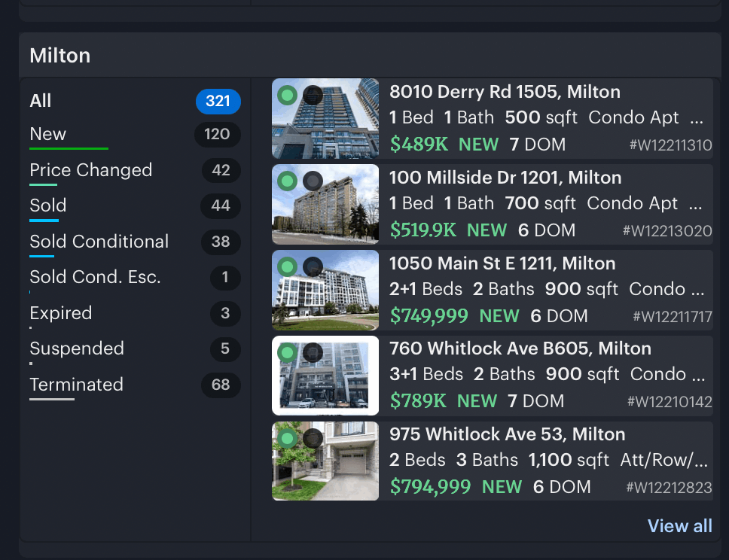Click the 44 Sold count badge
This screenshot has height=560, width=729.
[221, 205]
